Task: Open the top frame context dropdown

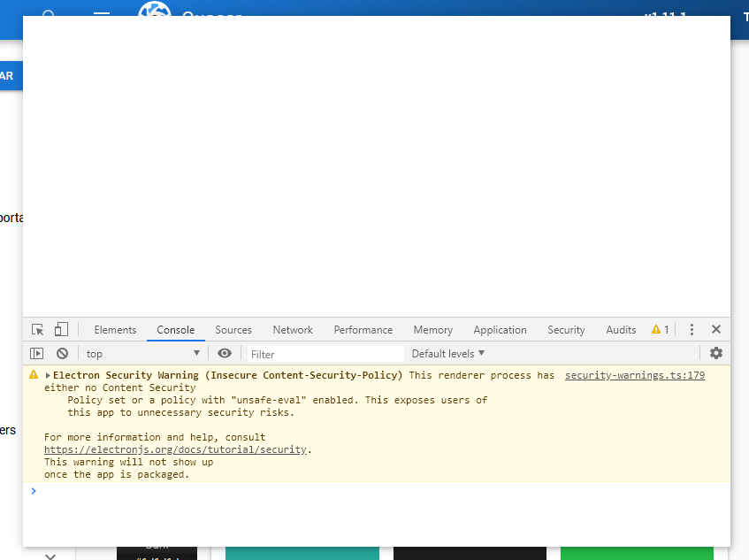Action: coord(143,352)
